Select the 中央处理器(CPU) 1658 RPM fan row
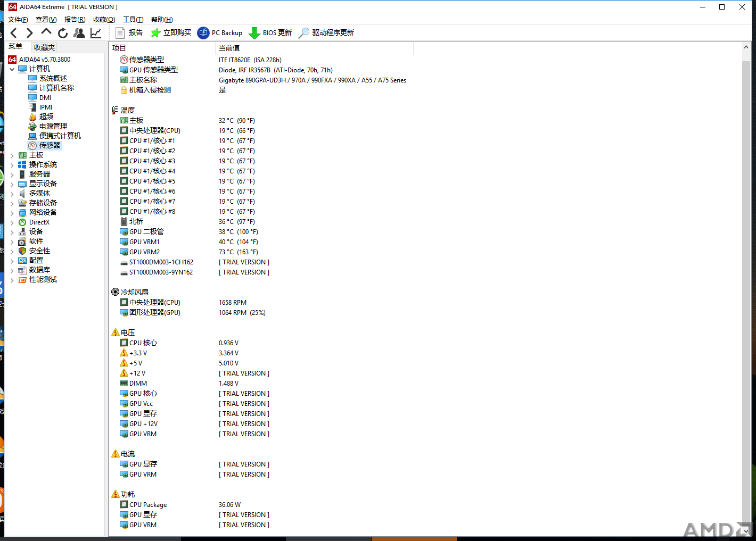756x541 pixels. [425, 303]
